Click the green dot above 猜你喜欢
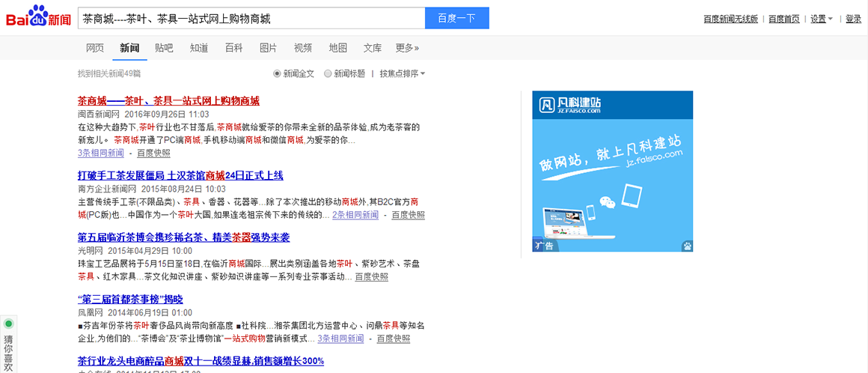The height and width of the screenshot is (373, 868). pyautogui.click(x=8, y=324)
